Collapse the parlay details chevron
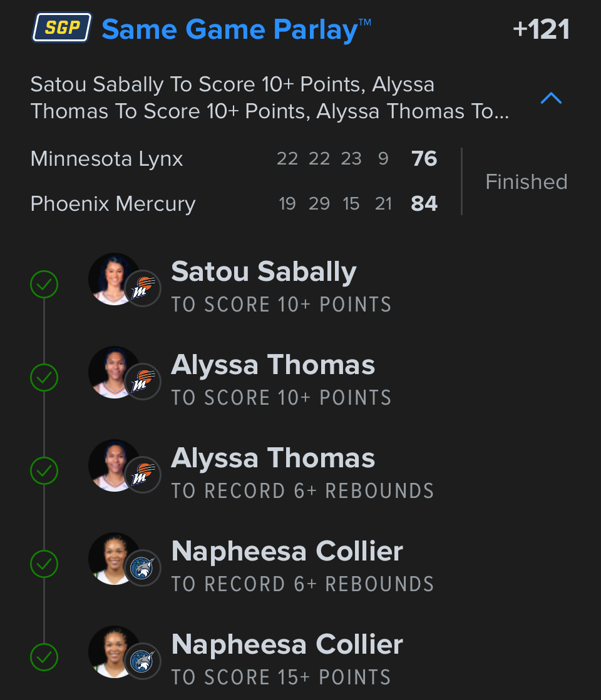The image size is (601, 700). 551,98
